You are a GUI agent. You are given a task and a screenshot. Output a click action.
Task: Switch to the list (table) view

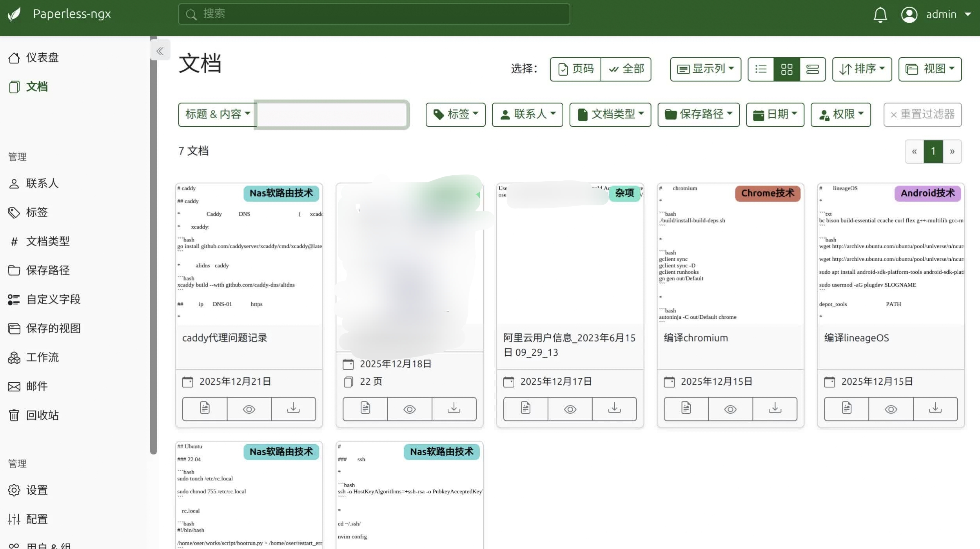point(760,69)
